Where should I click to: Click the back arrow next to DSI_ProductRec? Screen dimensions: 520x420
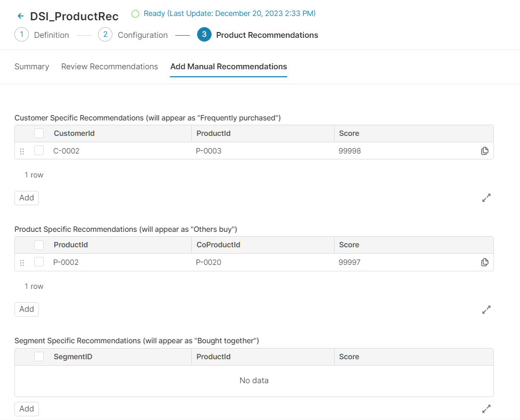[21, 16]
